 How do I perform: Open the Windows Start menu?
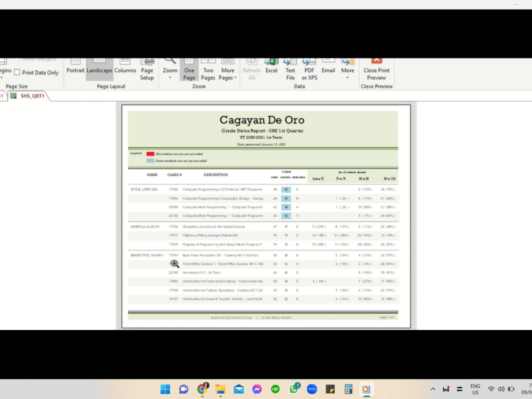tap(165, 389)
